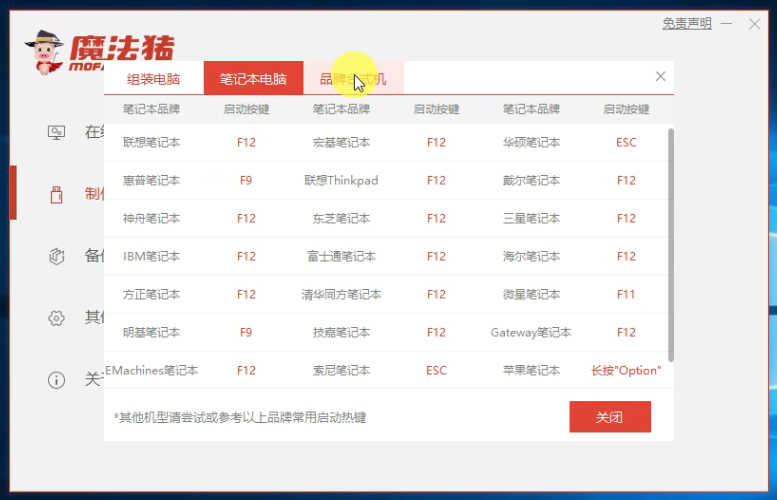Click the 联想笔记本 row entry

pyautogui.click(x=152, y=143)
